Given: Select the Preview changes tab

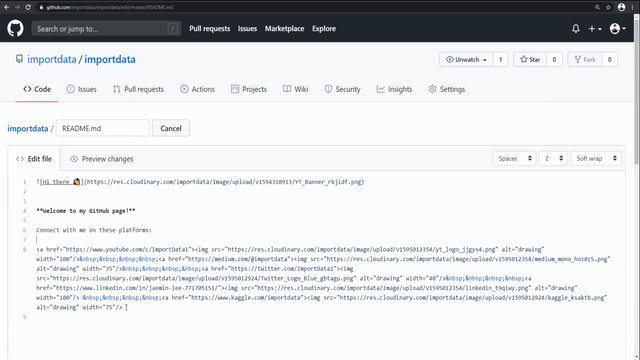Looking at the screenshot, I should click(102, 159).
